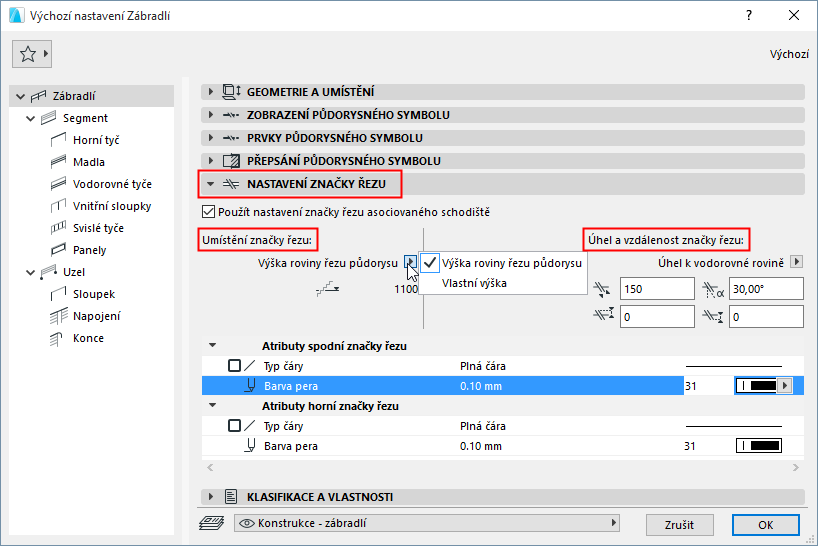
Task: Confirm with OK button
Action: 765,525
